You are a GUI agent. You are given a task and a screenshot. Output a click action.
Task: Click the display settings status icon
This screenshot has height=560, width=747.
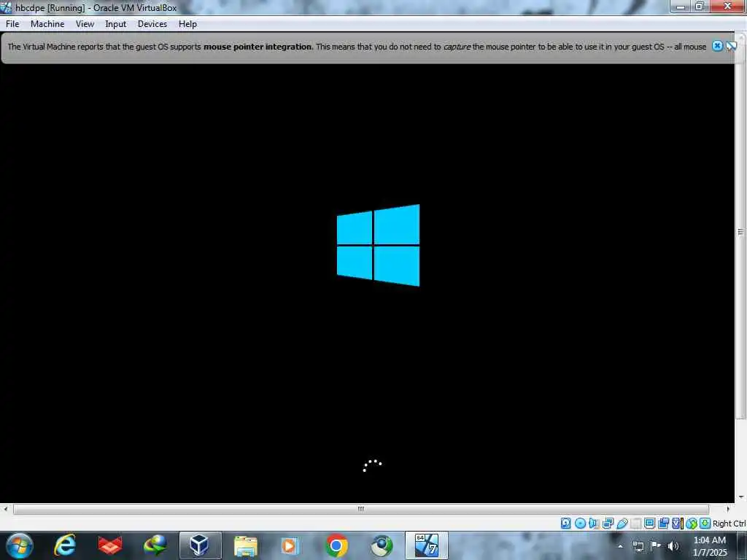(x=649, y=524)
